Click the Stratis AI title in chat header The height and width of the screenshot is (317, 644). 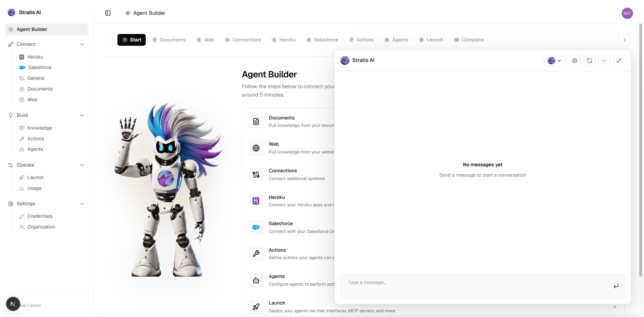coord(363,60)
